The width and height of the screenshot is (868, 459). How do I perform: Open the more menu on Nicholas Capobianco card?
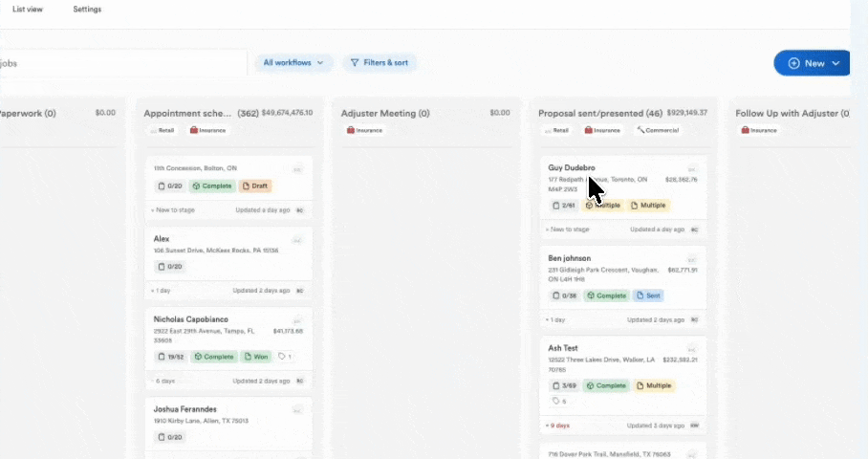(297, 321)
